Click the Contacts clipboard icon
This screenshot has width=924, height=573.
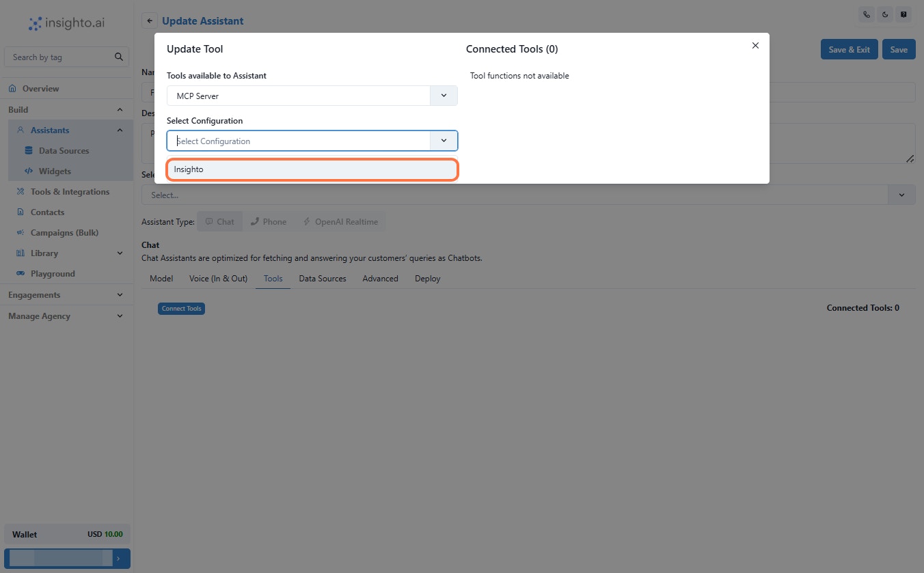(x=21, y=212)
